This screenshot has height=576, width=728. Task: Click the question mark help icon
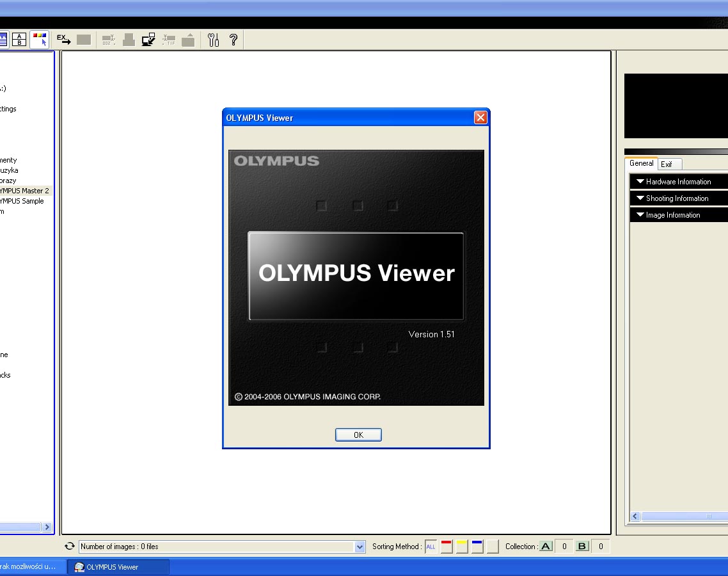click(x=233, y=40)
